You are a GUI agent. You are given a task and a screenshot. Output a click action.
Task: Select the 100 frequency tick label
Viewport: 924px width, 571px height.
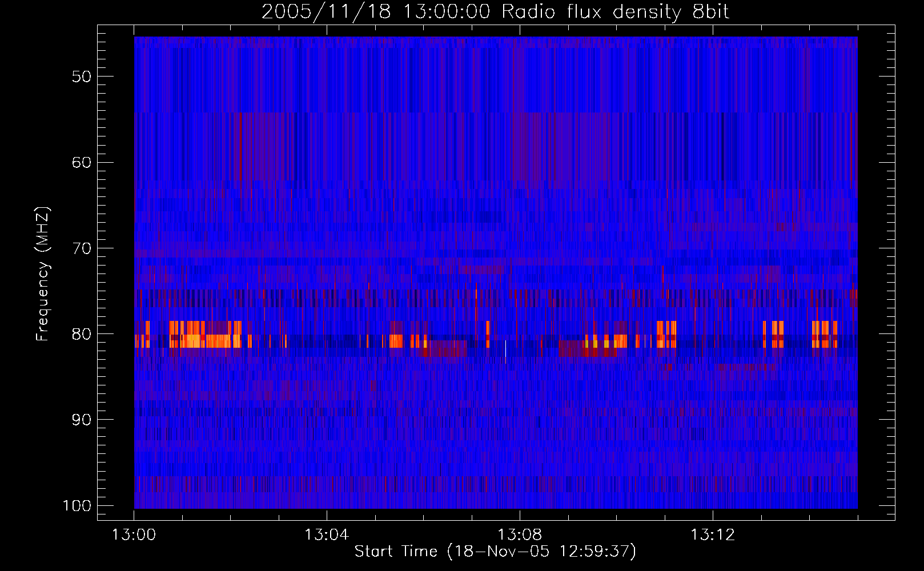[77, 506]
